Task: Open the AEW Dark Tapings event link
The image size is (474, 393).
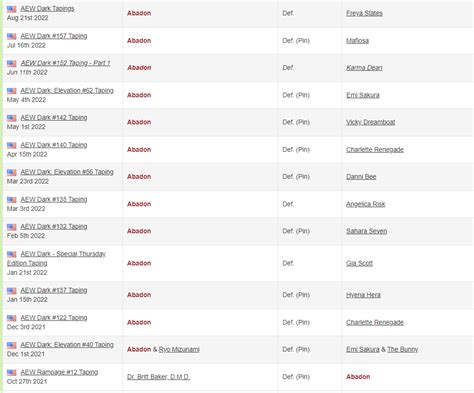Action: pyautogui.click(x=47, y=9)
